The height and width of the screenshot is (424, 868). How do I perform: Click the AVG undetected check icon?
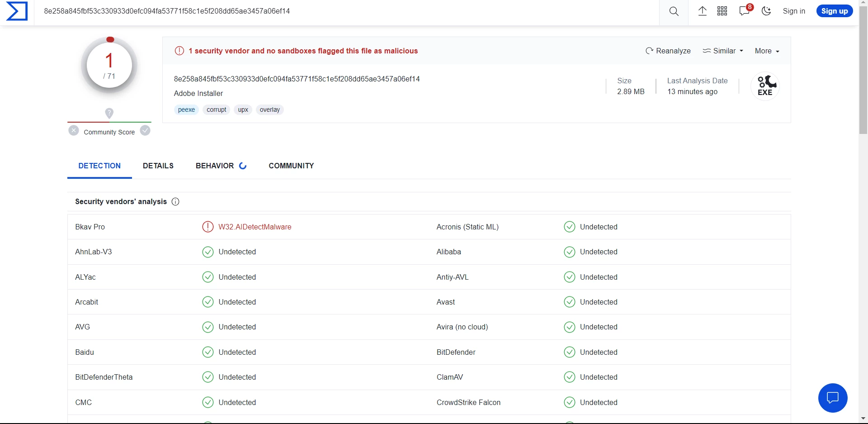[208, 327]
